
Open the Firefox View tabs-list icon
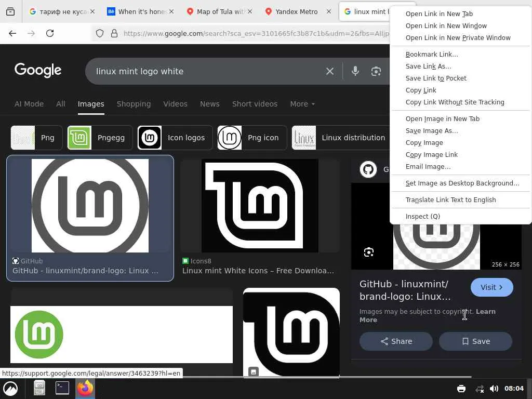pos(10,11)
